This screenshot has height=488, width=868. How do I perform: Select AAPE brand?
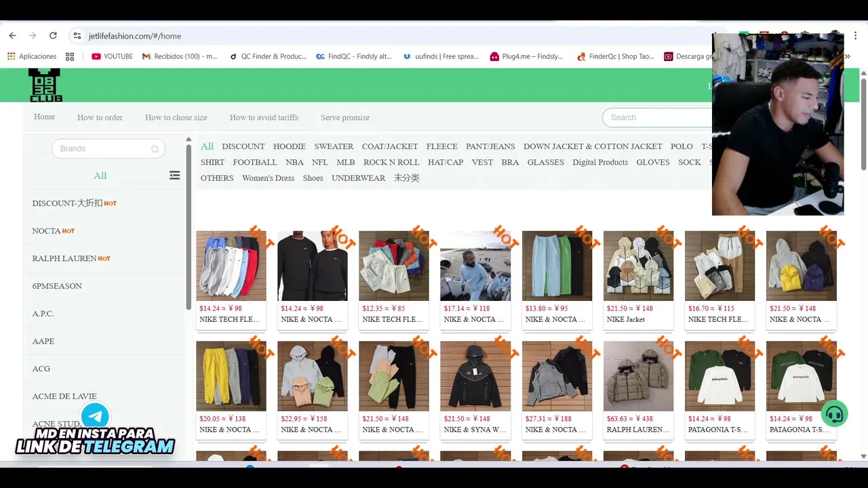point(43,341)
